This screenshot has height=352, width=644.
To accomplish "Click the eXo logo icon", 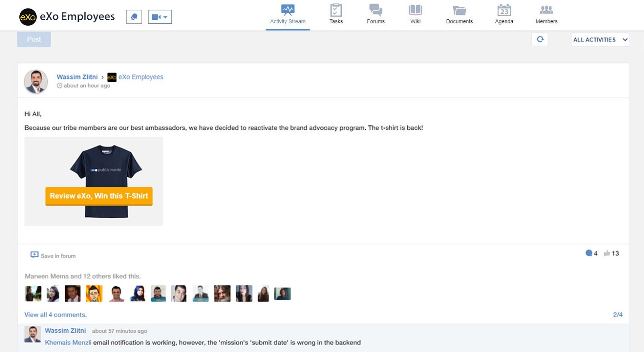I will pos(28,17).
